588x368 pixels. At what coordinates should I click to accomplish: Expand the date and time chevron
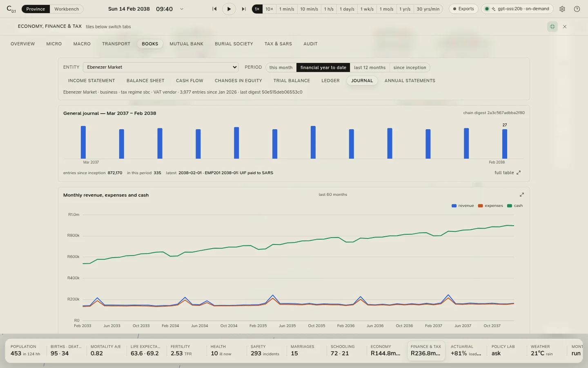(182, 9)
